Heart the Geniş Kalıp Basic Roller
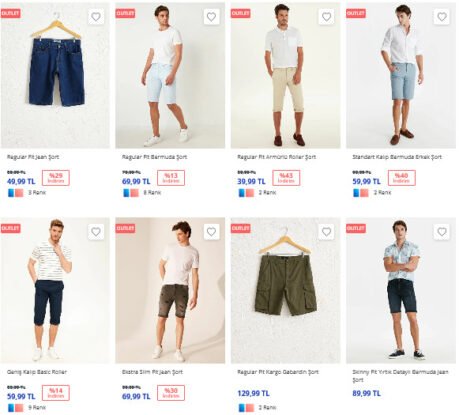 coord(96,232)
